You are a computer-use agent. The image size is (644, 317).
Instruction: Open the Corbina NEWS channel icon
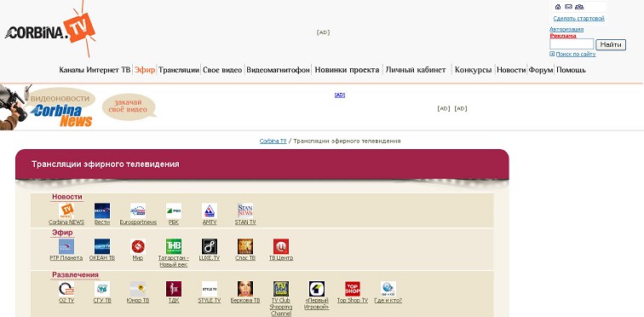click(x=66, y=210)
